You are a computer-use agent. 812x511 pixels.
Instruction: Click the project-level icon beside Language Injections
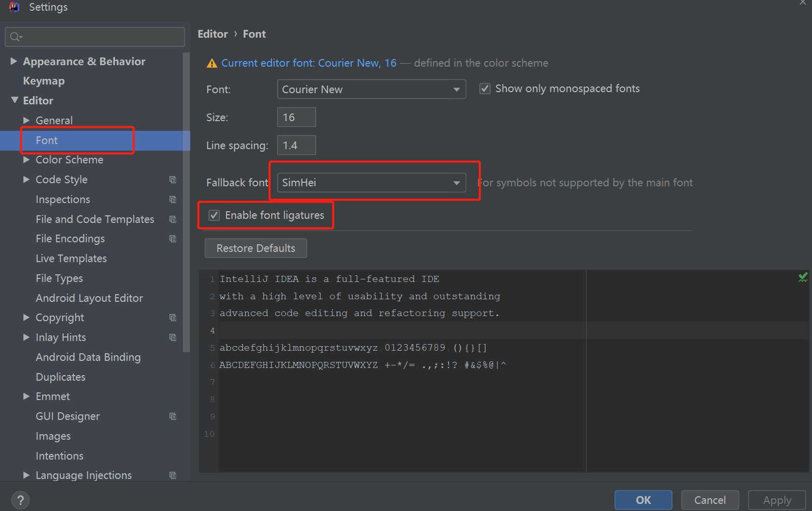173,475
